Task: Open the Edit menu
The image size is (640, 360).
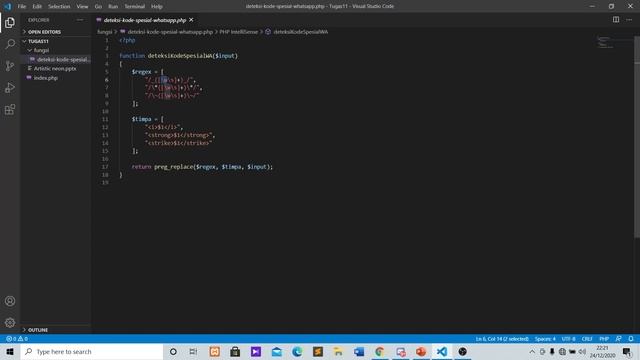Action: [37, 7]
